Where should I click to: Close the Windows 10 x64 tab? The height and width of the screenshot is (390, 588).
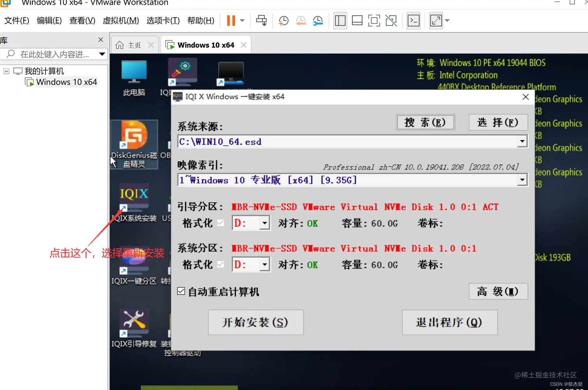point(243,45)
